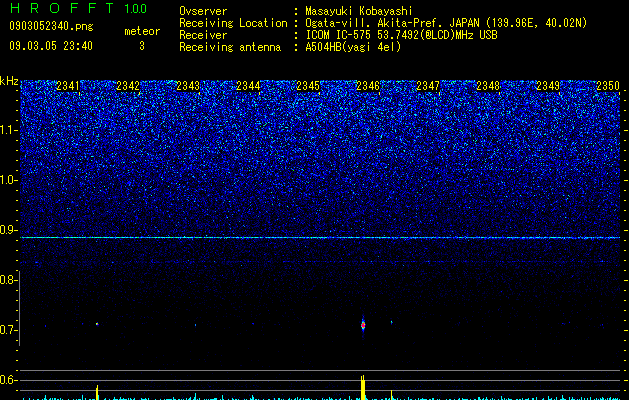Click the 1.1 kHz axis label
The height and width of the screenshot is (400, 629).
click(9, 130)
